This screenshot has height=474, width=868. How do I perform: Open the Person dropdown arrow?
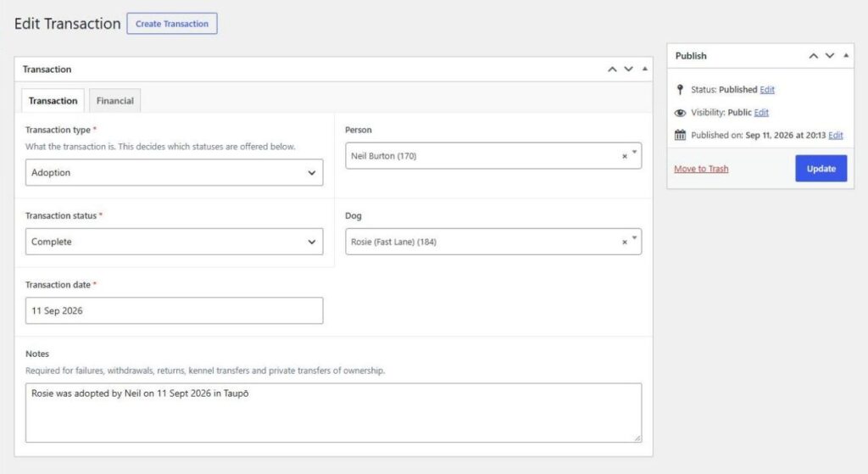click(x=634, y=153)
